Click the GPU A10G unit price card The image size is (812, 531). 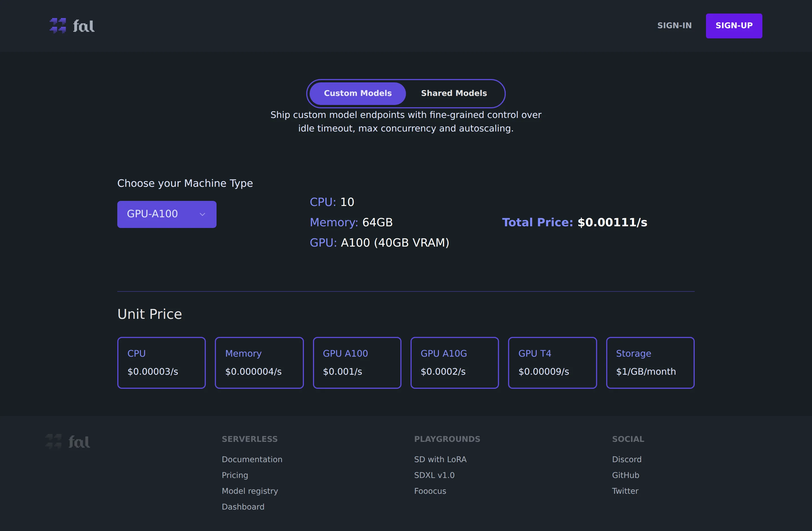pyautogui.click(x=454, y=363)
